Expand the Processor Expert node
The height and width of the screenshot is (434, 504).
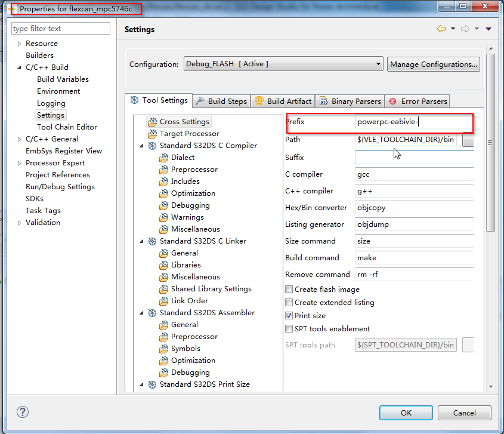click(x=19, y=163)
